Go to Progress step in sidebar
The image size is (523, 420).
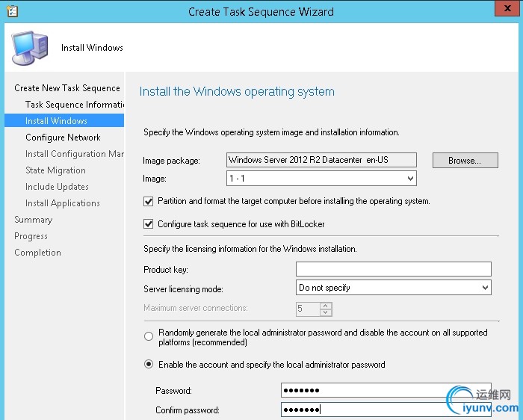click(x=31, y=236)
